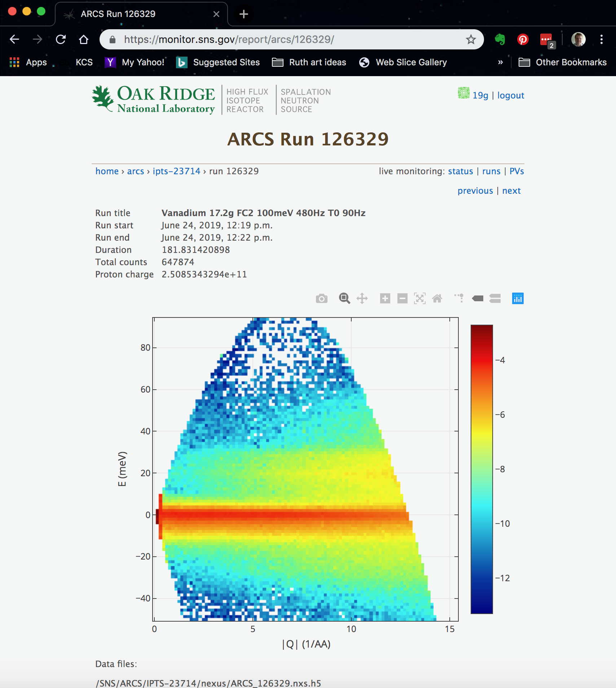Download plot as PNG camera icon
Image resolution: width=616 pixels, height=688 pixels.
click(321, 299)
